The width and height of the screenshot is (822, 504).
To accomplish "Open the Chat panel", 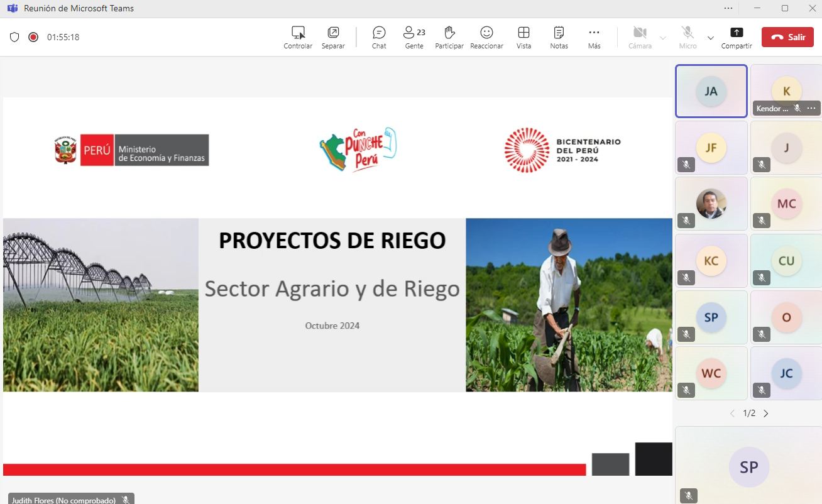I will point(379,37).
